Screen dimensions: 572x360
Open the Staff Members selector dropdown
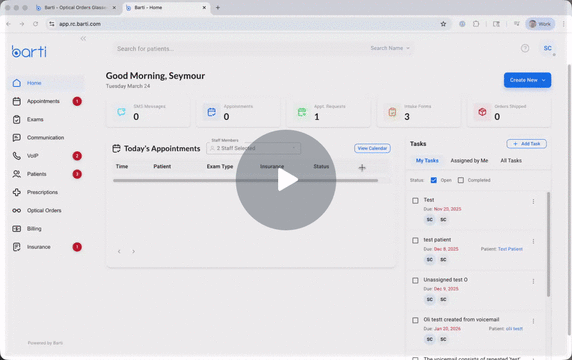[254, 148]
